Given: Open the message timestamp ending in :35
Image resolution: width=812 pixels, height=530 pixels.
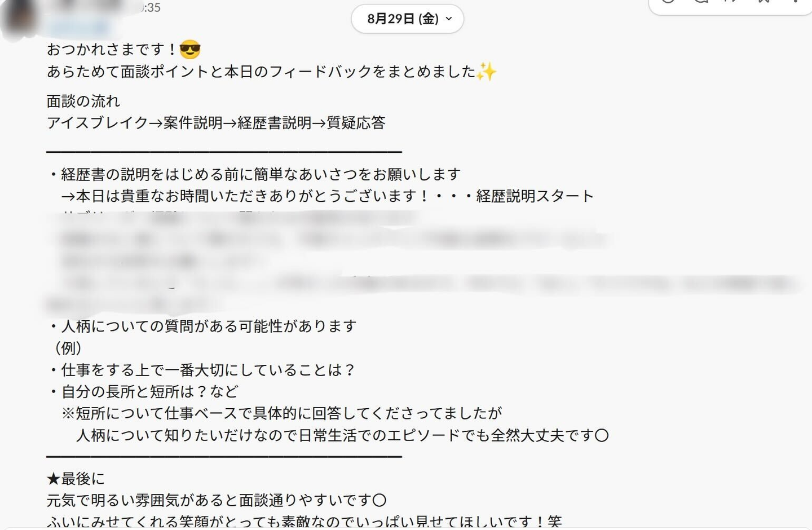Looking at the screenshot, I should 151,7.
